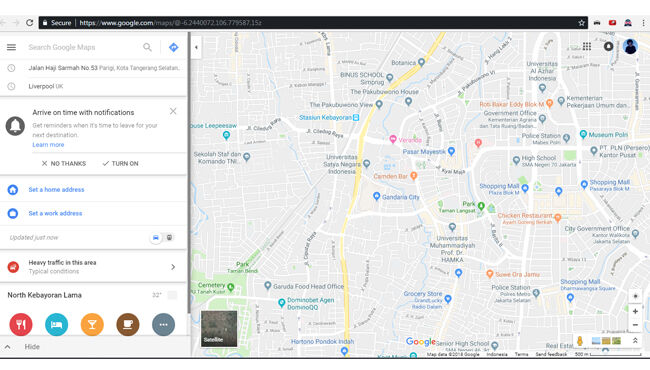This screenshot has height=370, width=650.
Task: Dismiss the notifications card with X
Action: click(173, 111)
